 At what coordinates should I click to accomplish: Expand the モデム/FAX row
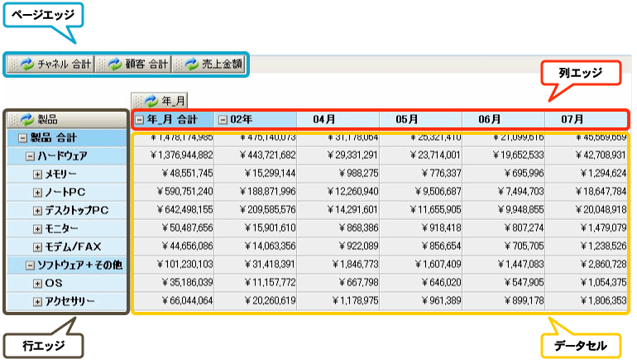click(37, 247)
